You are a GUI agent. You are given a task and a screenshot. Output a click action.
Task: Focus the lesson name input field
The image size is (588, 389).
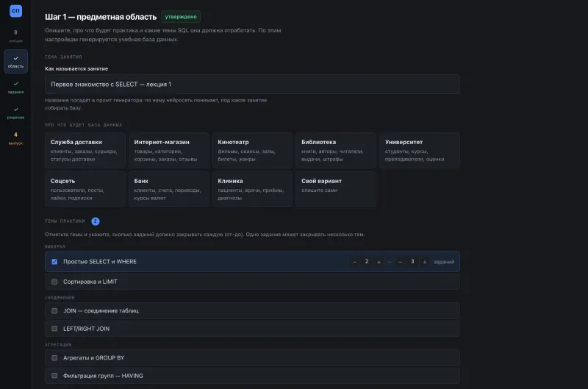[x=252, y=85]
